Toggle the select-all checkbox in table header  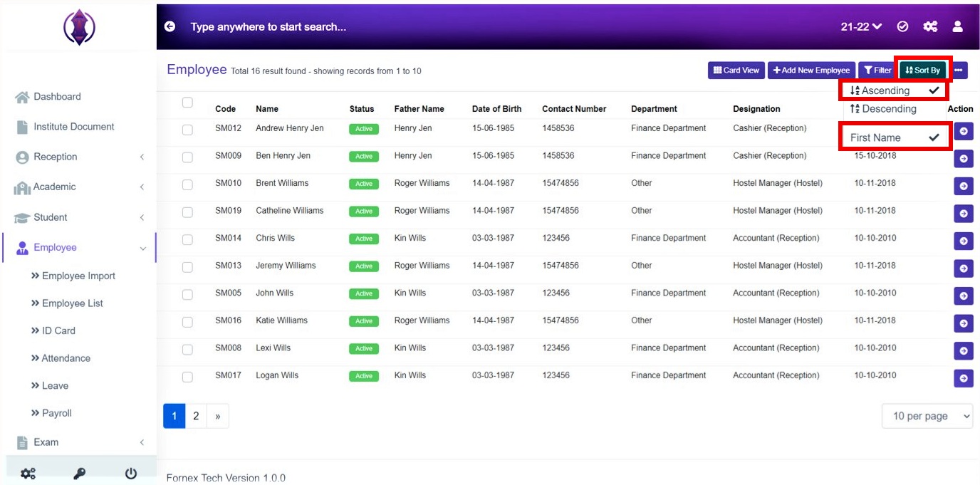point(187,103)
